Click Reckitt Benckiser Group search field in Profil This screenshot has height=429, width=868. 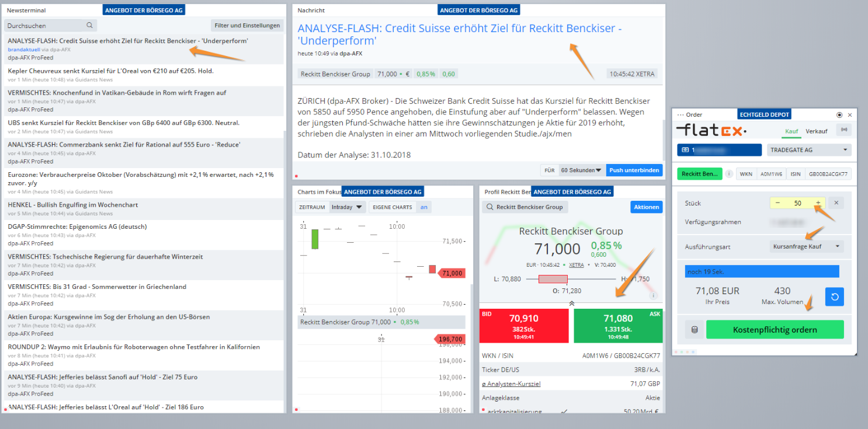525,207
